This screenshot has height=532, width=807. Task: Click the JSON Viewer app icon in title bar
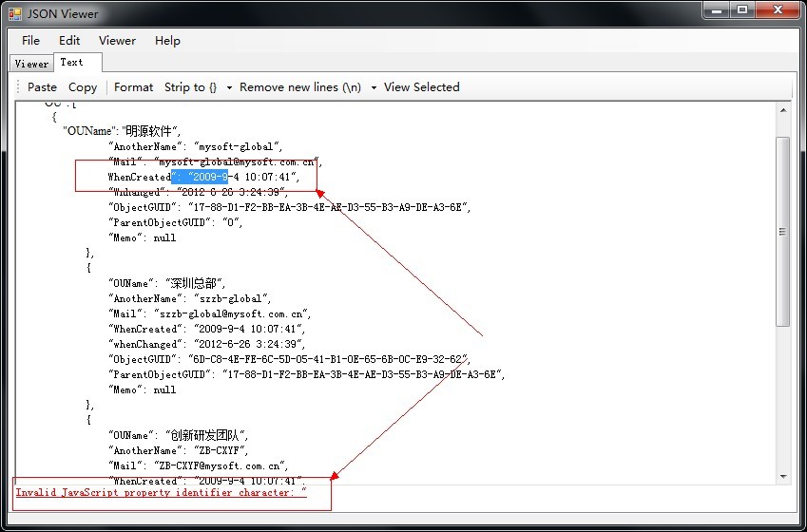pos(15,14)
